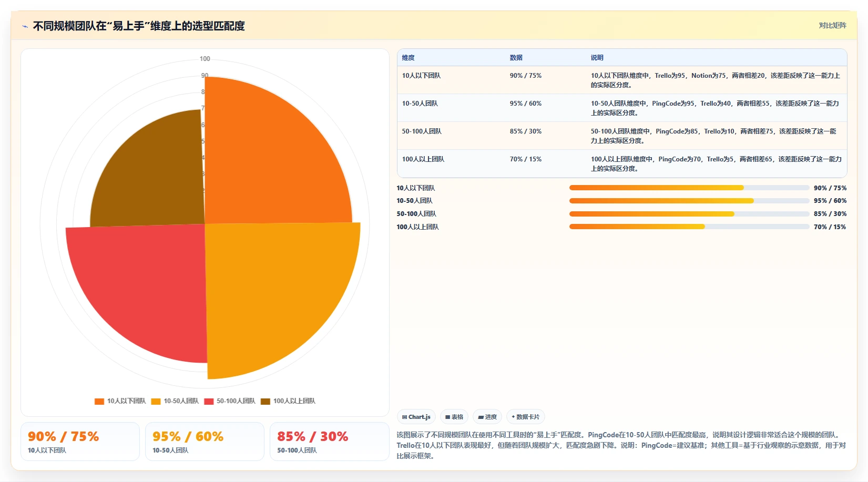Click the chart title about 易上手 选型匹配度
The height and width of the screenshot is (482, 868).
tap(139, 26)
